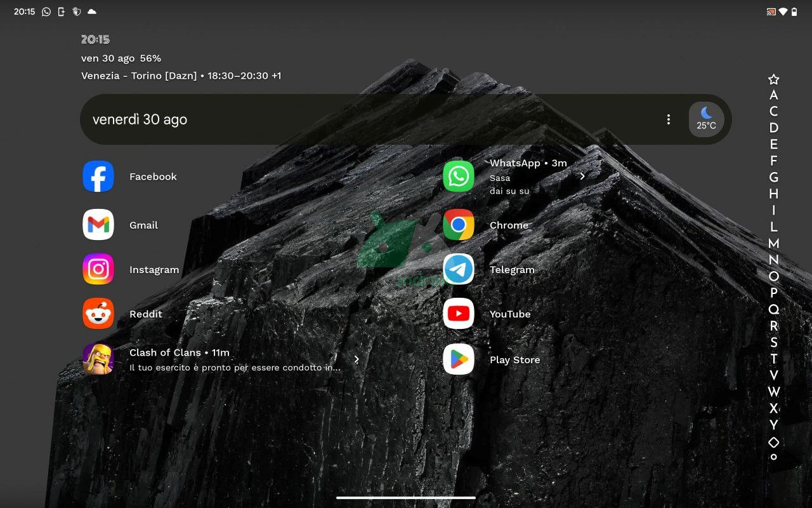Tap the Facebook label
This screenshot has width=812, height=508.
(x=153, y=177)
